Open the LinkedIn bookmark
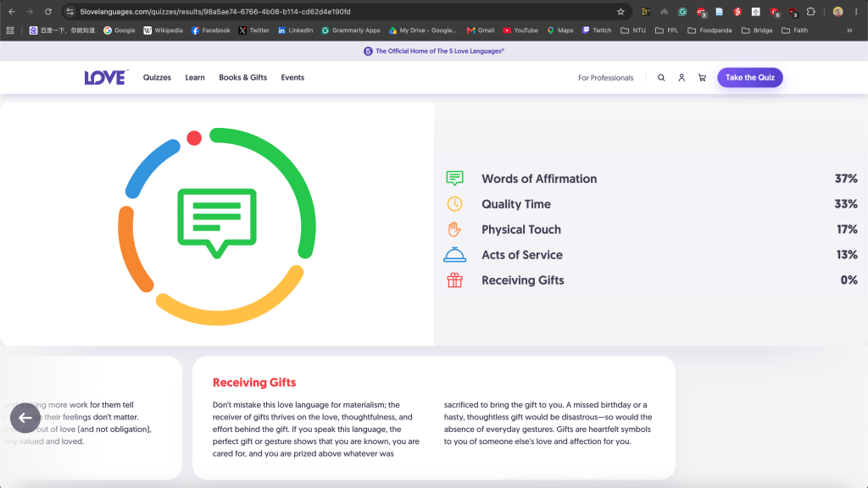 point(295,30)
